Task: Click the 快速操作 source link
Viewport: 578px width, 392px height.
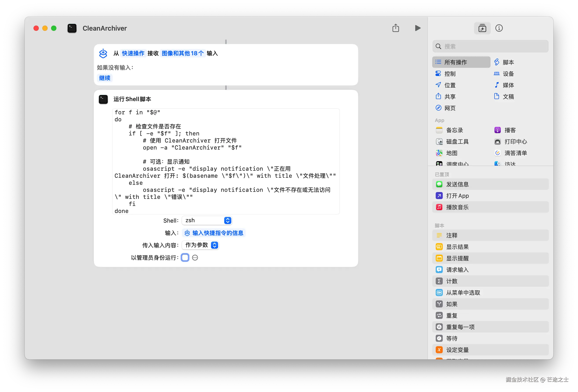Action: tap(133, 53)
